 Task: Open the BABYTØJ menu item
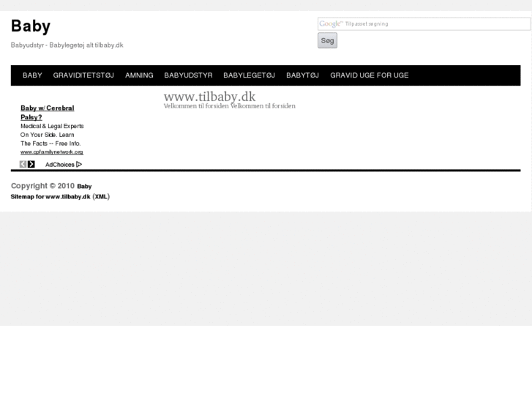click(x=303, y=75)
